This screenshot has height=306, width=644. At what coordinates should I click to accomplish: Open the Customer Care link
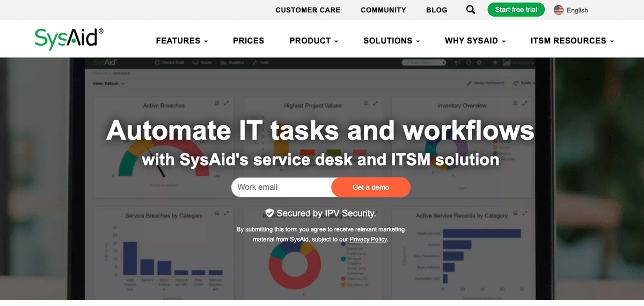308,10
